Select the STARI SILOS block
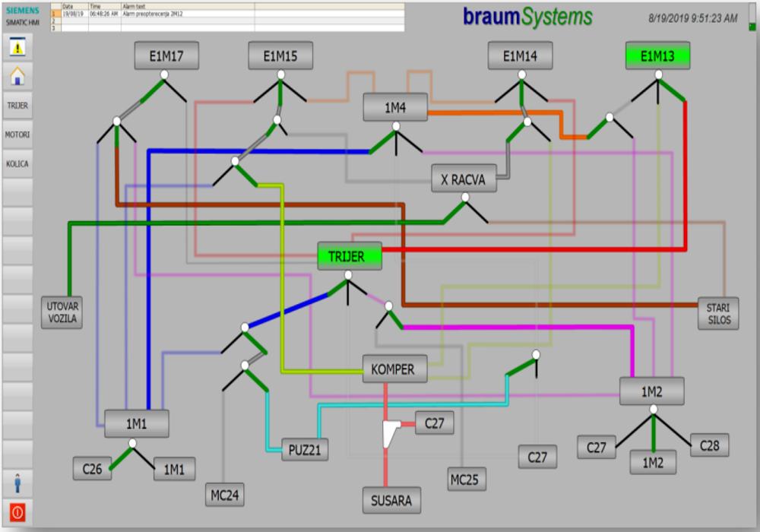The width and height of the screenshot is (760, 532). pos(718,313)
